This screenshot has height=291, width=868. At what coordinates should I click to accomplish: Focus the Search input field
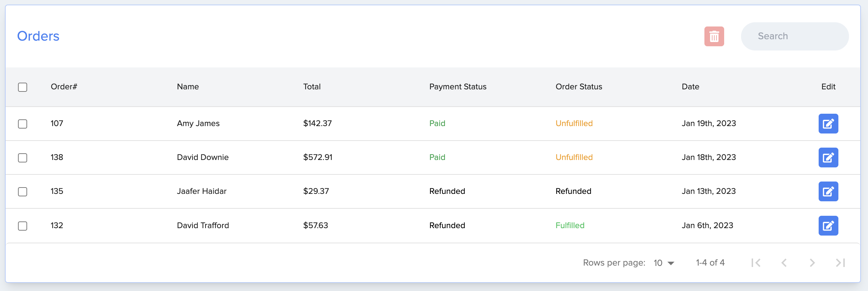tap(795, 36)
